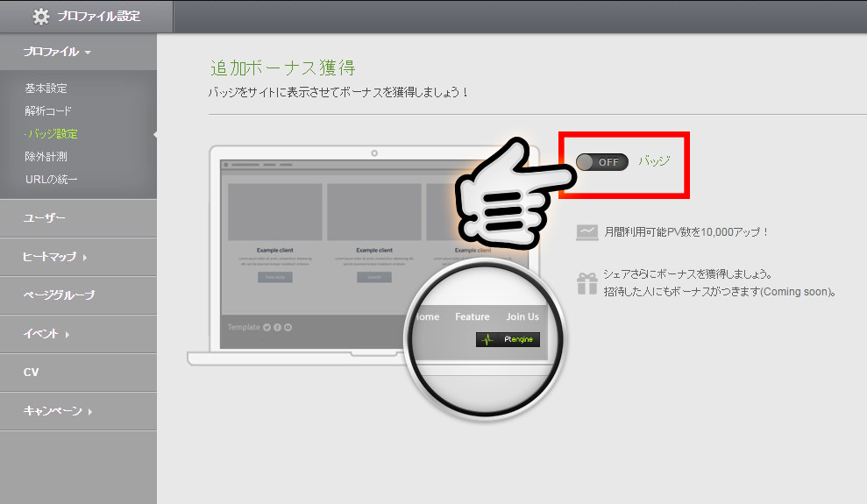Viewport: 867px width, 504px height.
Task: Click the プロファイル設定 title text
Action: [99, 17]
